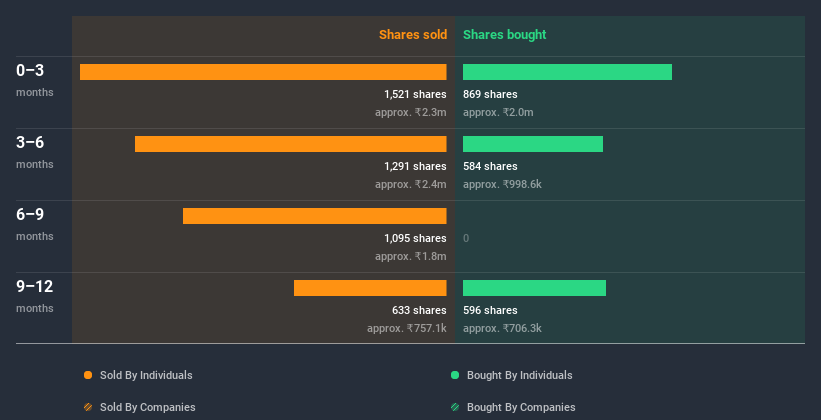The width and height of the screenshot is (821, 420).
Task: Select the Bought By Companies legend label
Action: (521, 407)
